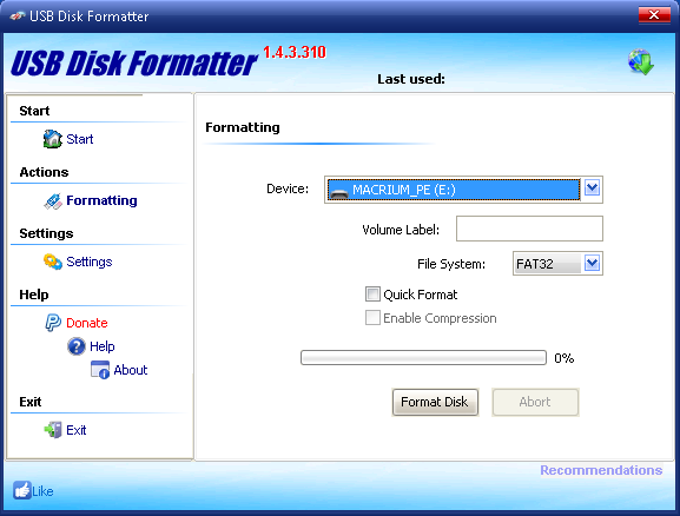Image resolution: width=680 pixels, height=516 pixels.
Task: Click the Like text link
Action: tap(43, 491)
